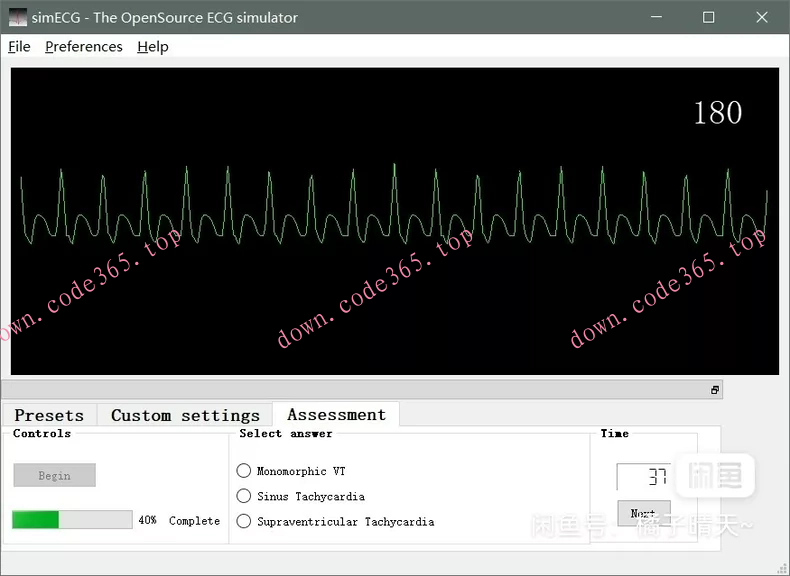Switch to the Presets tab
This screenshot has width=790, height=576.
point(49,415)
